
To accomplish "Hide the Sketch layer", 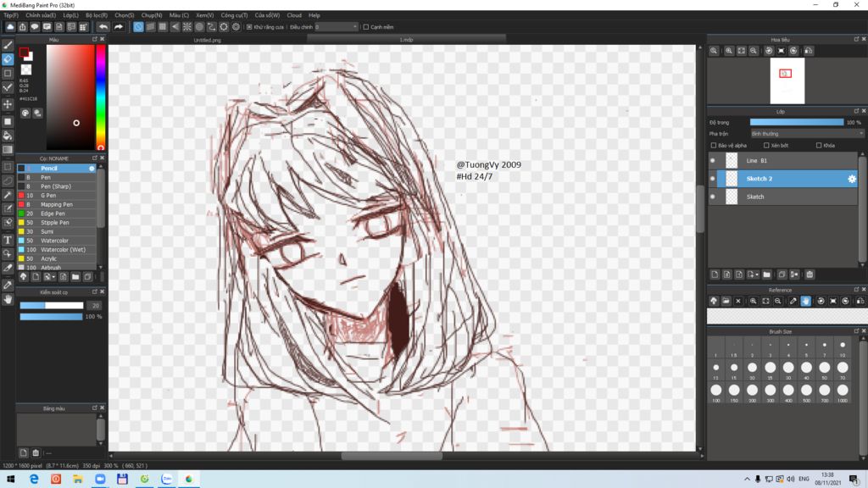I will click(x=712, y=197).
